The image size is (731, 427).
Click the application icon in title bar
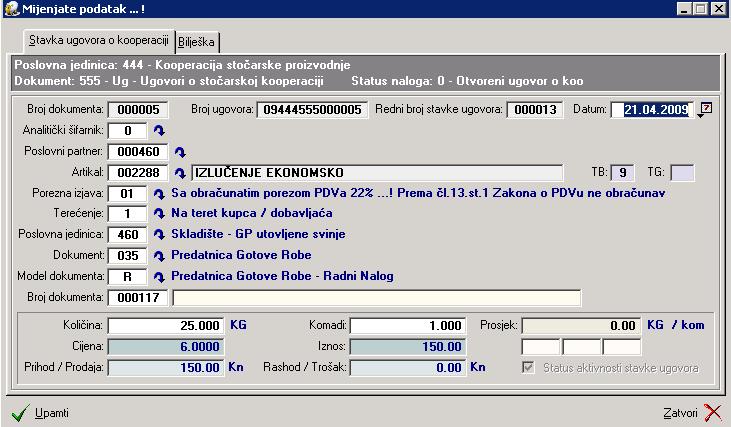tap(10, 8)
